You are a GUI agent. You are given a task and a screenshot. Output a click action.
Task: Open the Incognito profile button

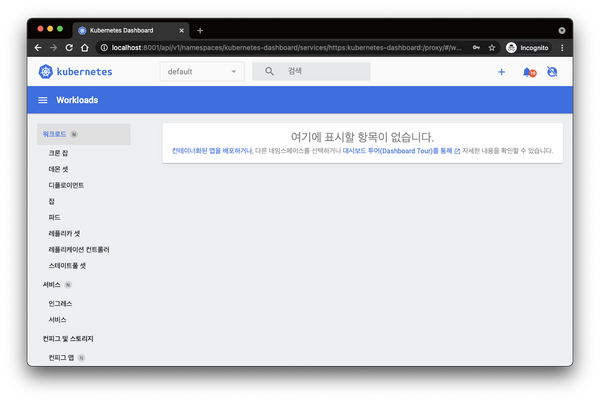click(x=527, y=47)
